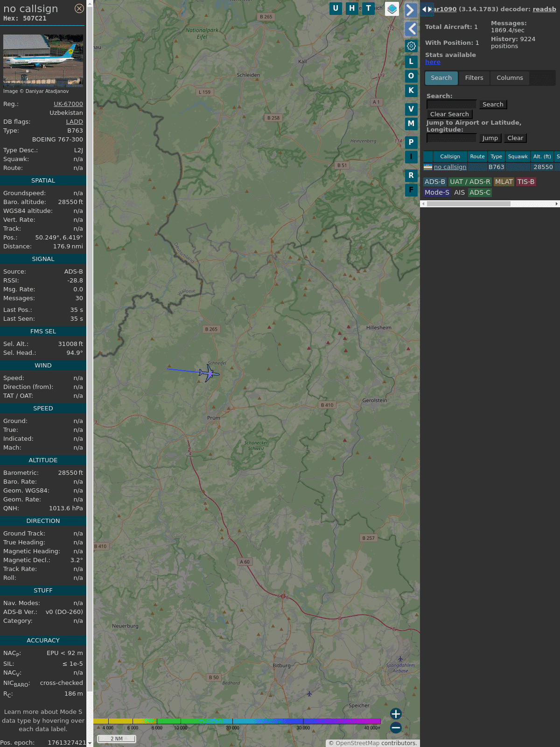The height and width of the screenshot is (747, 560).
Task: Switch to the Filters tab
Action: (474, 78)
